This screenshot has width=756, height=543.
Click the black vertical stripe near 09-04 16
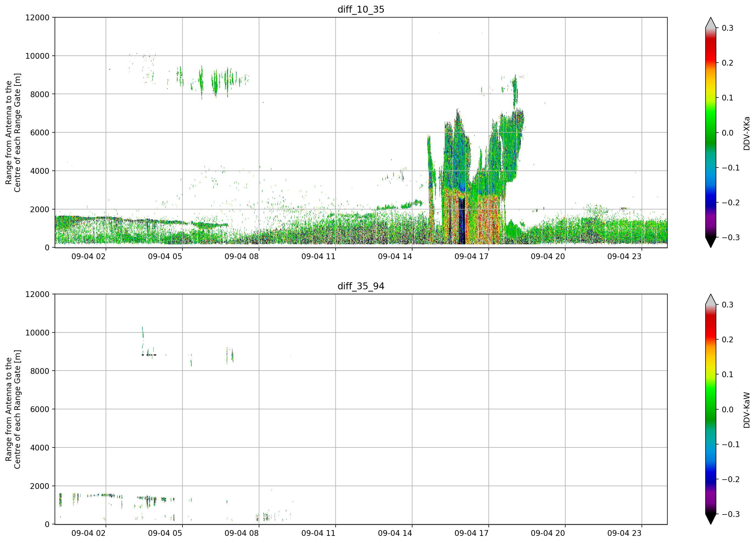[462, 221]
